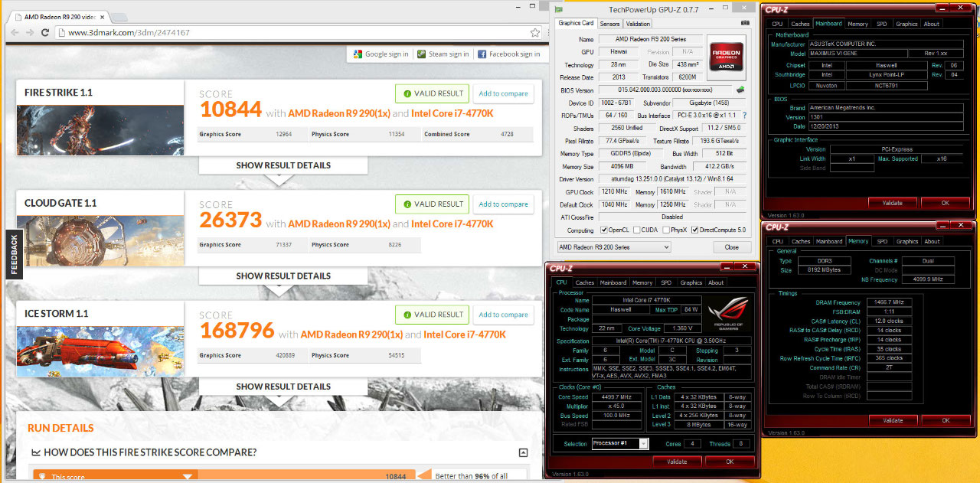
Task: Click the GPU Clock value 1210 MHz
Action: [x=614, y=191]
